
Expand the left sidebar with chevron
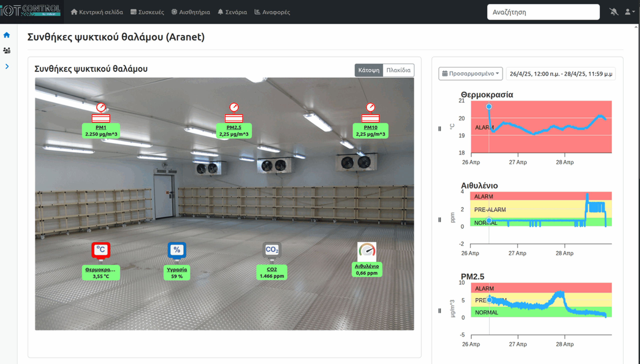(7, 66)
